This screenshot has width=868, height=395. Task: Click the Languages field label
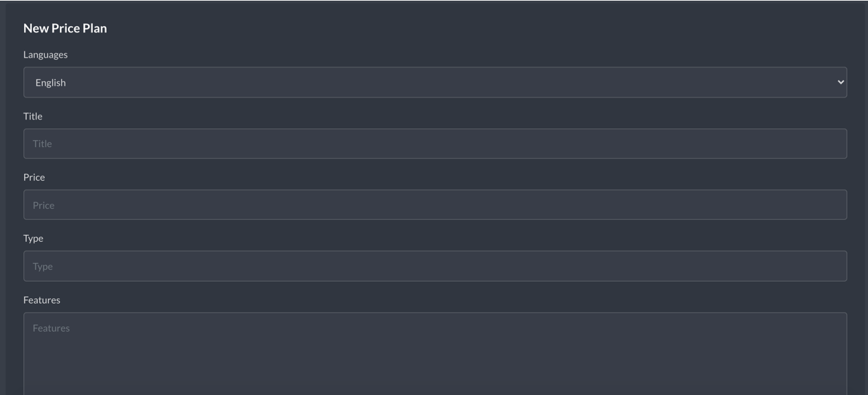(45, 55)
